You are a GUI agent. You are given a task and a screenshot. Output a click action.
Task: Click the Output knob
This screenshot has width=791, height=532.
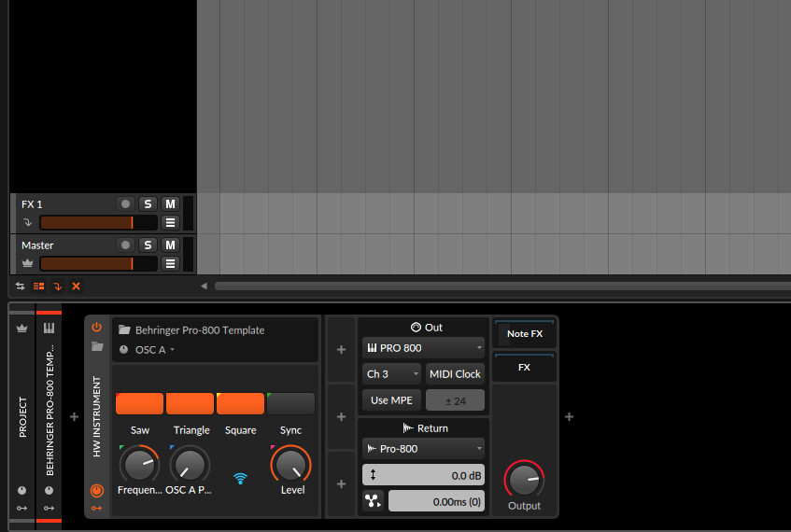524,480
